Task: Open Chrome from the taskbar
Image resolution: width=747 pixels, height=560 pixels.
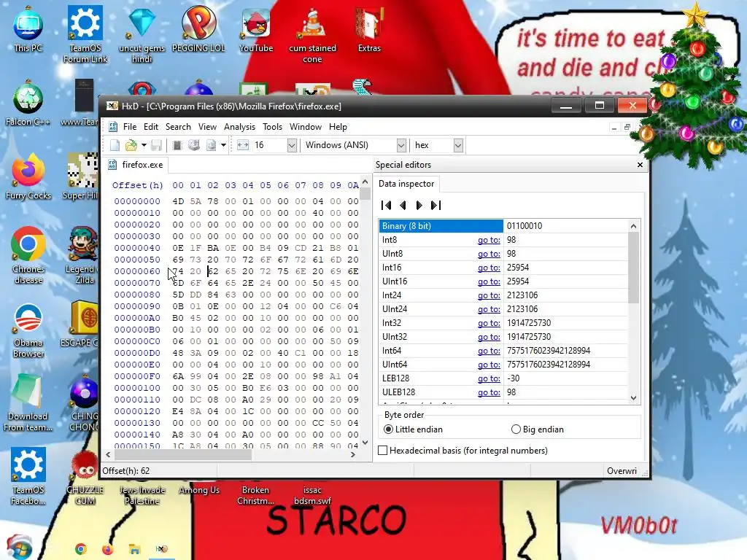Action: 81,549
